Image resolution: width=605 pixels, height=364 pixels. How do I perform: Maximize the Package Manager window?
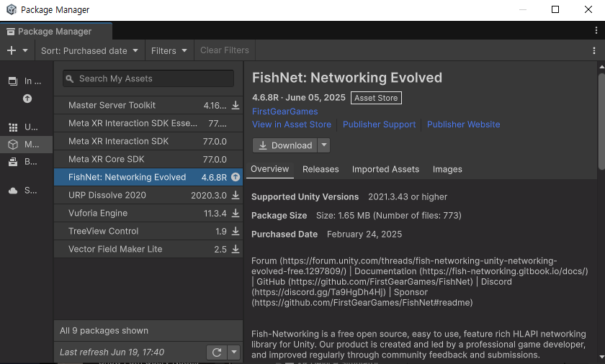[x=555, y=9]
